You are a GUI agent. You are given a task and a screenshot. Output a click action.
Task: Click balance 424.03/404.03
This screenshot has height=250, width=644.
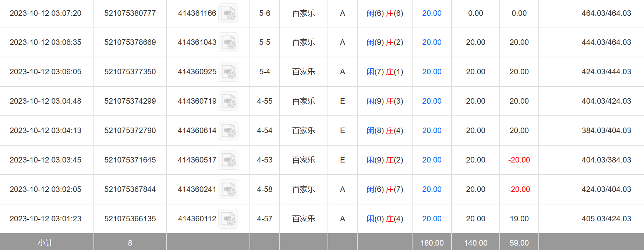pyautogui.click(x=606, y=189)
